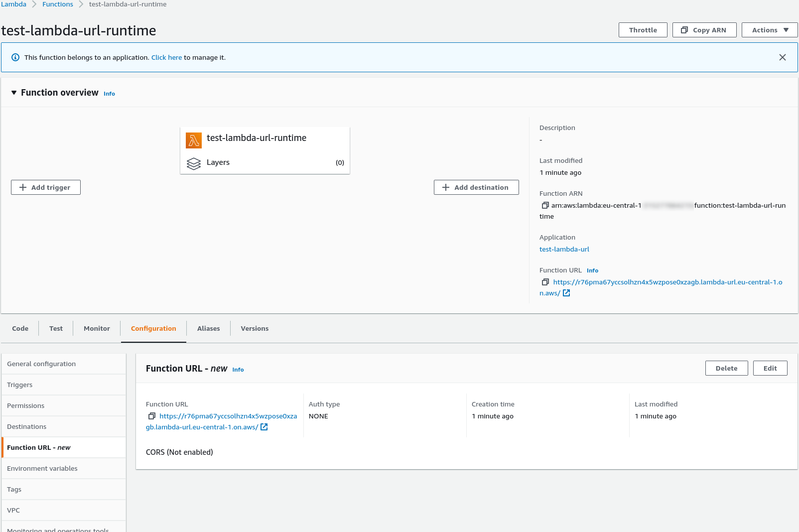Viewport: 799px width, 532px height.
Task: Click the Throttle button
Action: [643, 30]
